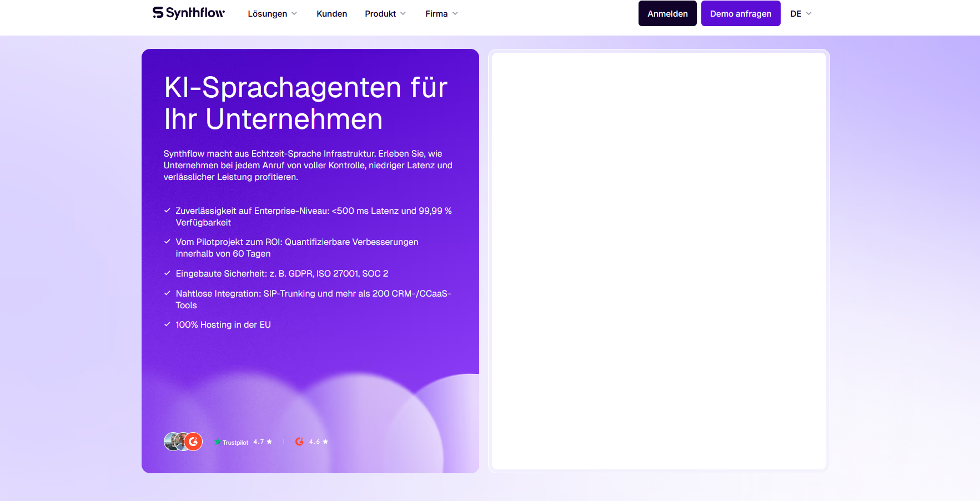980x501 pixels.
Task: Expand the Lösungen menu
Action: coord(272,13)
